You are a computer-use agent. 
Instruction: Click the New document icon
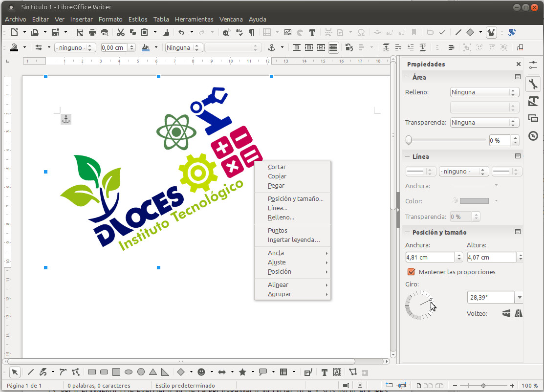[14, 33]
